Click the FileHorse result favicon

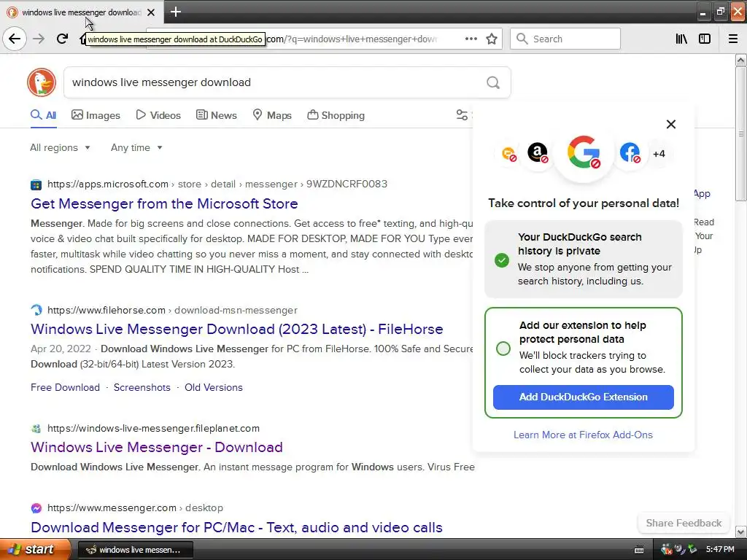pos(36,310)
